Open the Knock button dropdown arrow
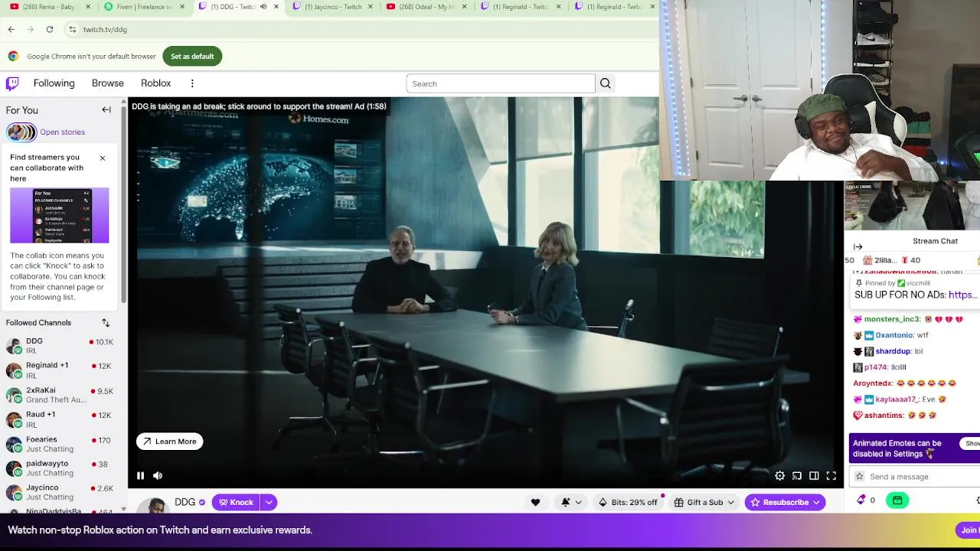This screenshot has height=551, width=980. click(269, 503)
